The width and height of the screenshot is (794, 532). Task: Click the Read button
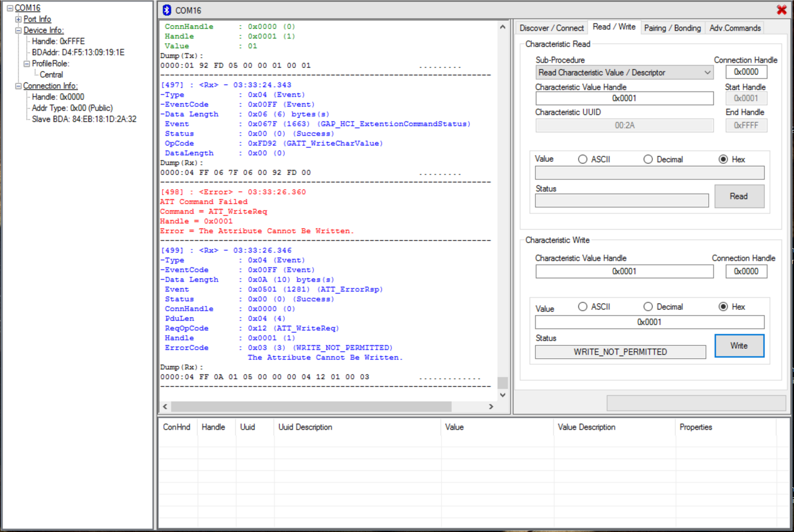(x=739, y=196)
